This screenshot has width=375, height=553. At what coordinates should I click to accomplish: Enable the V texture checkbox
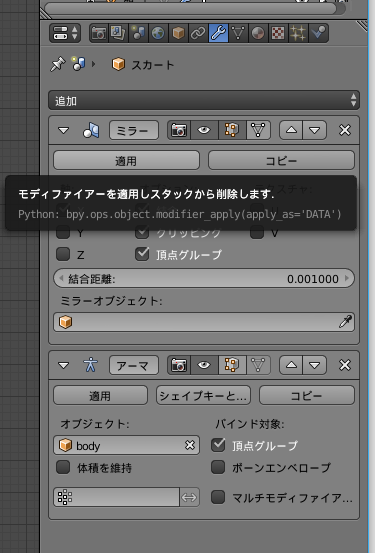257,232
